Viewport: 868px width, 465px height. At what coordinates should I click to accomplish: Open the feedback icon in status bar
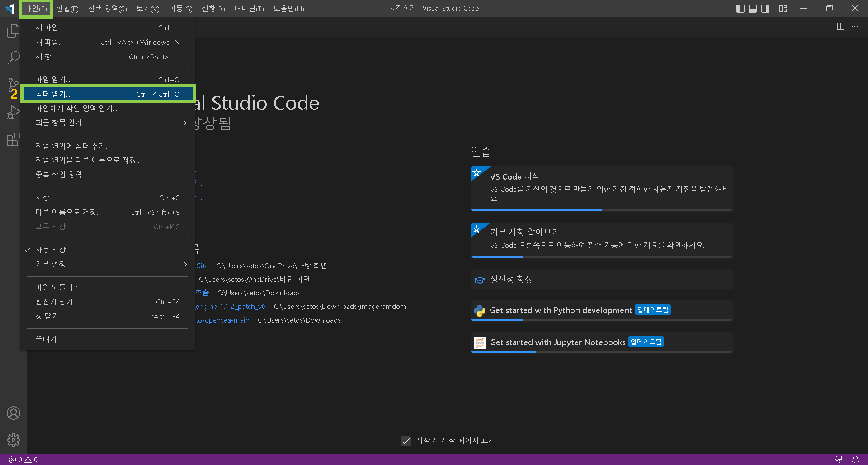[838, 460]
